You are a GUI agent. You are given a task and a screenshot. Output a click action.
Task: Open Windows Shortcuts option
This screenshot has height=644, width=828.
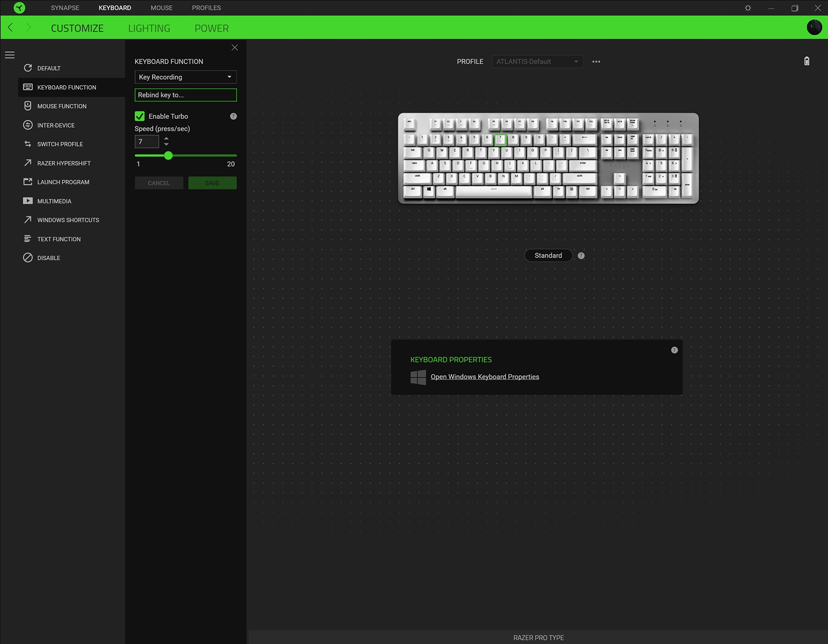[71, 220]
